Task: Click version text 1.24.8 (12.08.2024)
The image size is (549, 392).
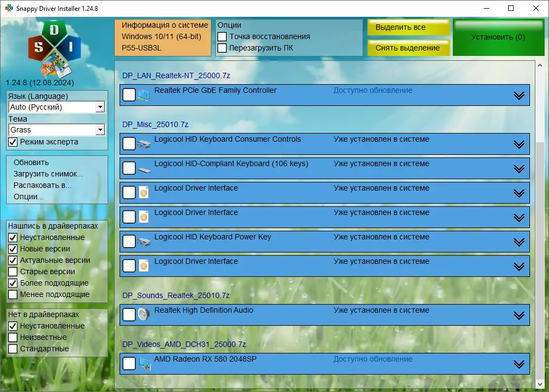Action: pos(40,83)
